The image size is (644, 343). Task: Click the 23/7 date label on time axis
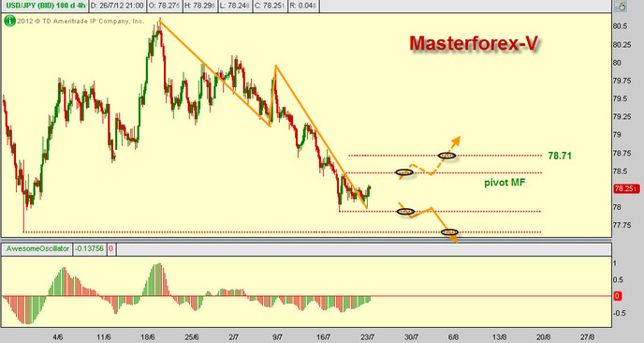(x=367, y=337)
